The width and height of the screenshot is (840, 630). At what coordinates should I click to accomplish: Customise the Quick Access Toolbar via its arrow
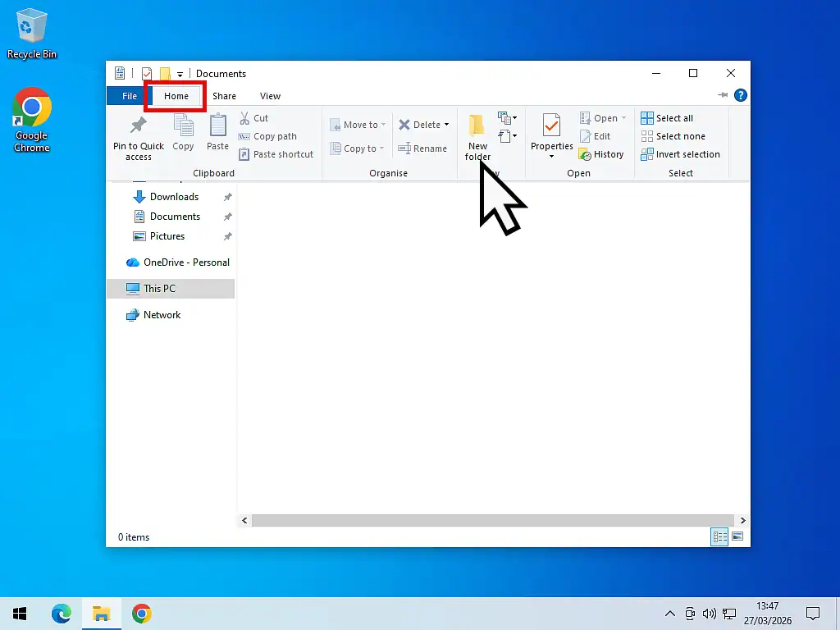[180, 73]
